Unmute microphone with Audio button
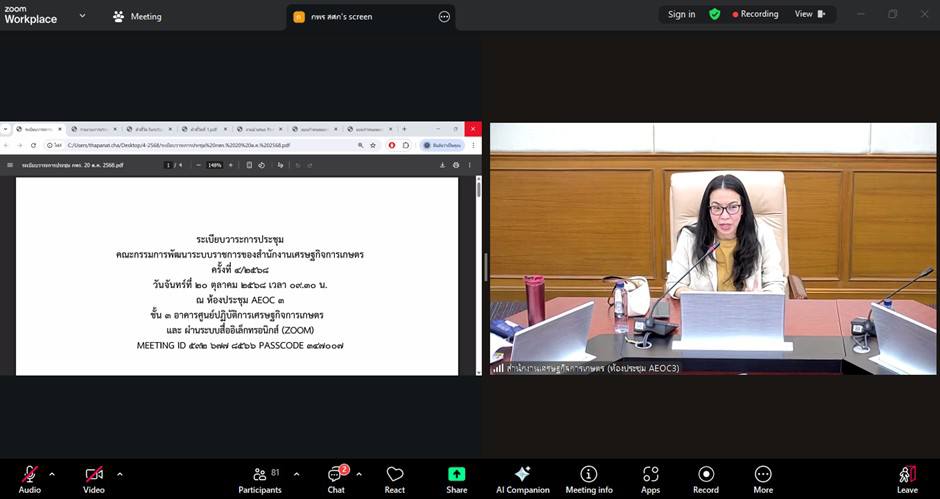Image resolution: width=940 pixels, height=499 pixels. coord(30,477)
